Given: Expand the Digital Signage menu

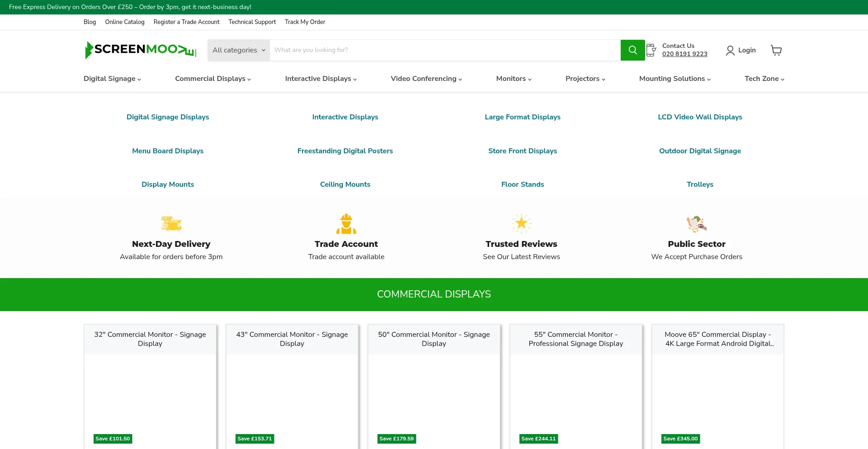Looking at the screenshot, I should coord(112,79).
